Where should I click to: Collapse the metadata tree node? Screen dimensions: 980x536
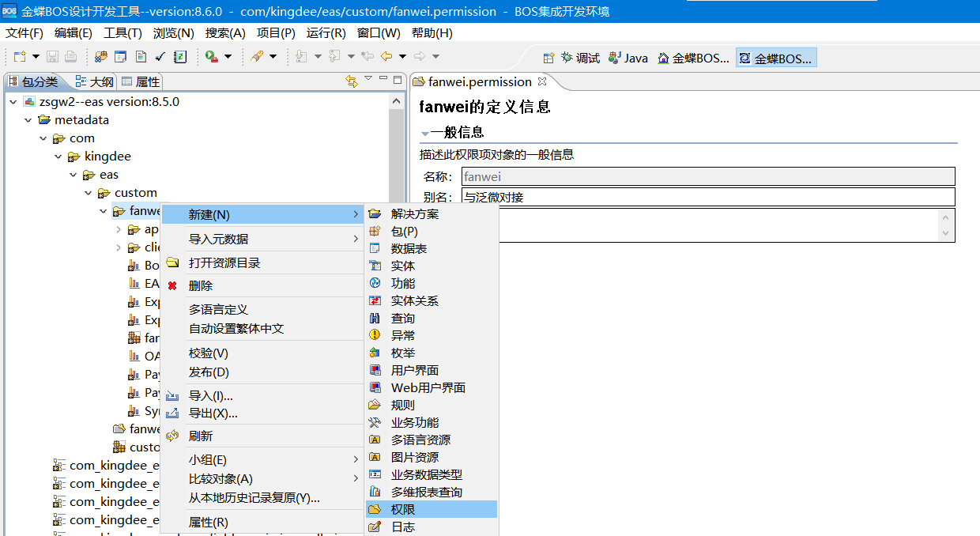coord(29,119)
